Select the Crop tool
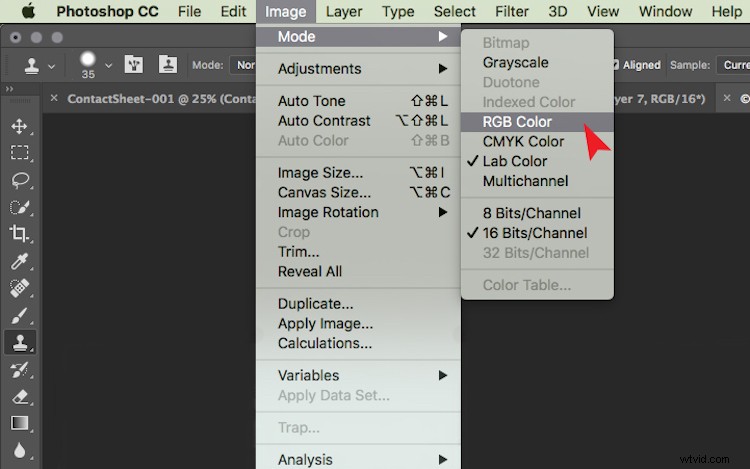750x469 pixels. pyautogui.click(x=19, y=234)
